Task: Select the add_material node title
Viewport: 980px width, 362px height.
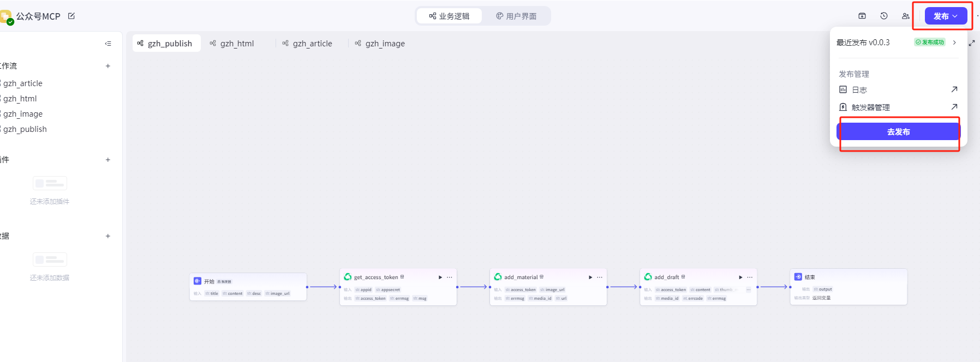Action: 521,277
